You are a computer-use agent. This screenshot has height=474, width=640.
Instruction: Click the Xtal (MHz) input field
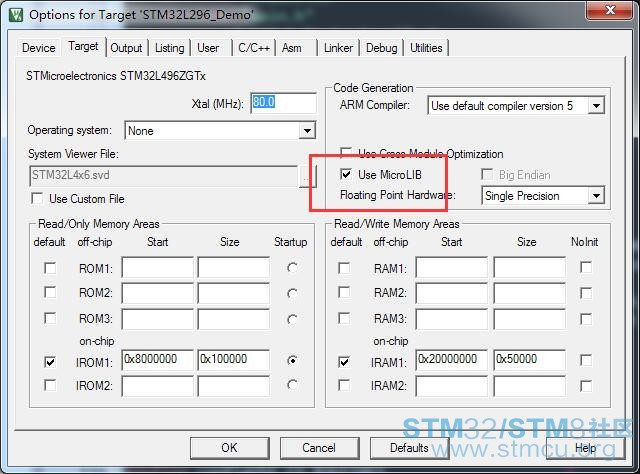(x=283, y=103)
